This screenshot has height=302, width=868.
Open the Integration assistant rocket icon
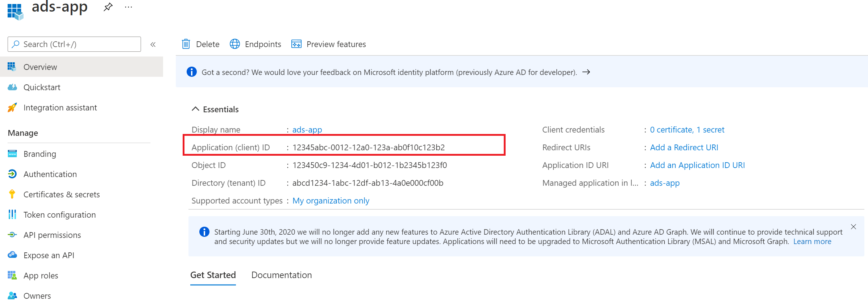pyautogui.click(x=12, y=108)
